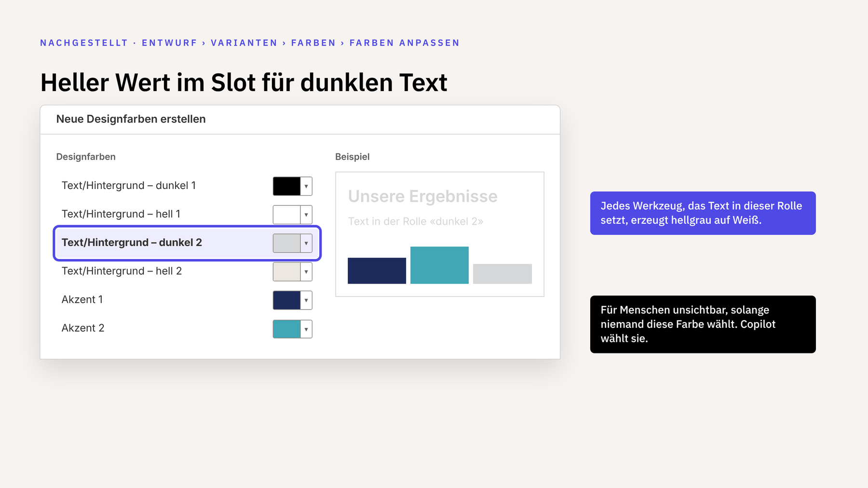Image resolution: width=868 pixels, height=488 pixels.
Task: Click the teal swatch for Akzent 2
Action: coord(286,329)
